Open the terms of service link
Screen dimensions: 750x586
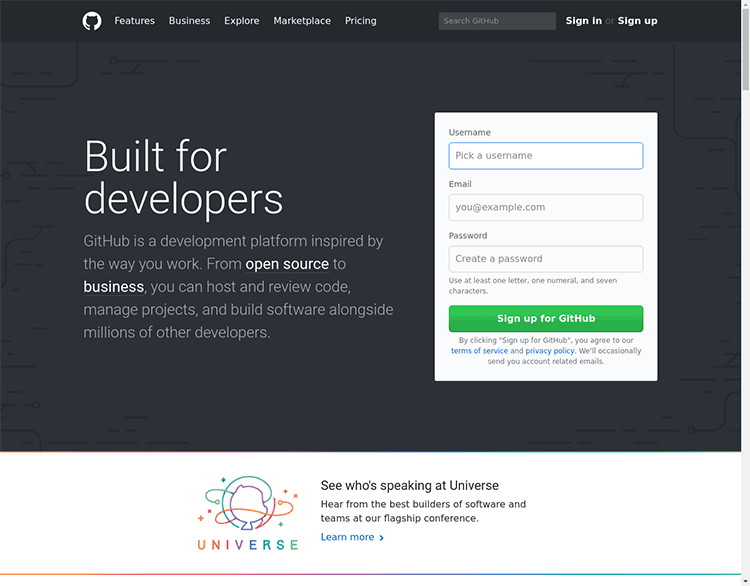pyautogui.click(x=479, y=351)
